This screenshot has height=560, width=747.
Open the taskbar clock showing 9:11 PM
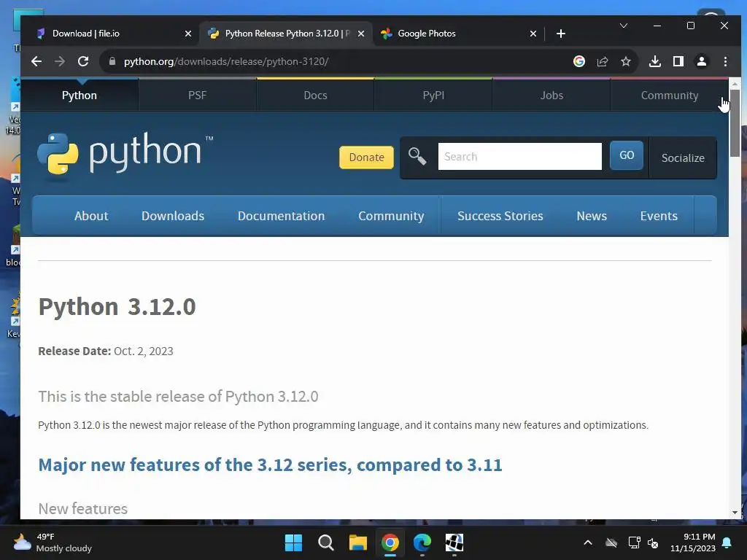click(693, 542)
